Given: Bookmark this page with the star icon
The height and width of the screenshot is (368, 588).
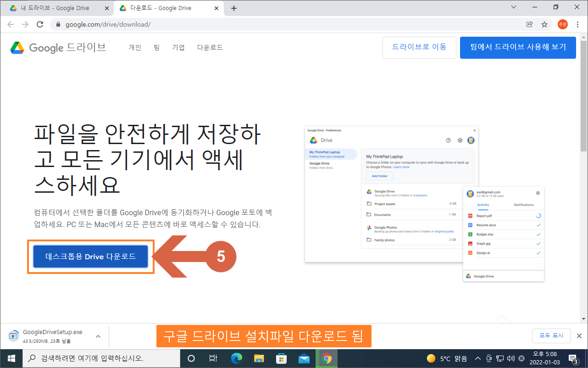Looking at the screenshot, I should coord(544,24).
